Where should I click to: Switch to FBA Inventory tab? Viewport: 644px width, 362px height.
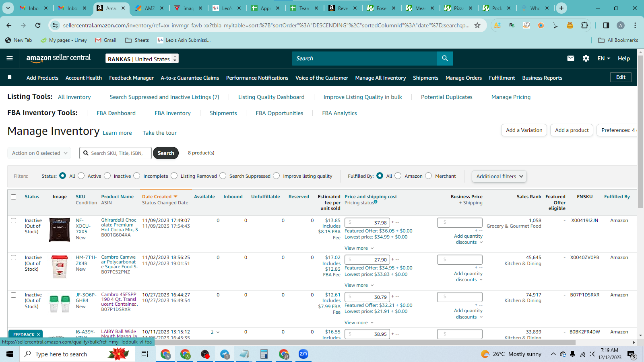point(173,113)
